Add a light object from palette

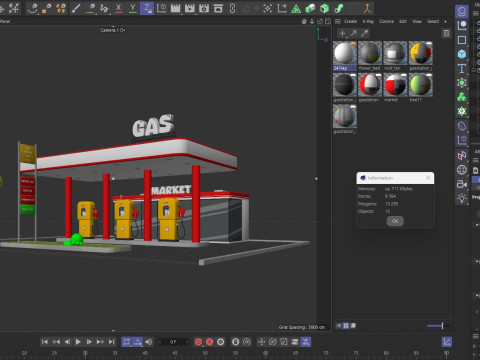pyautogui.click(x=462, y=198)
